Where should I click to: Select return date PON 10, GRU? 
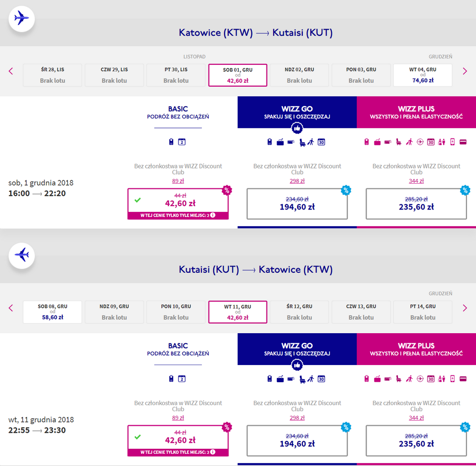[176, 312]
